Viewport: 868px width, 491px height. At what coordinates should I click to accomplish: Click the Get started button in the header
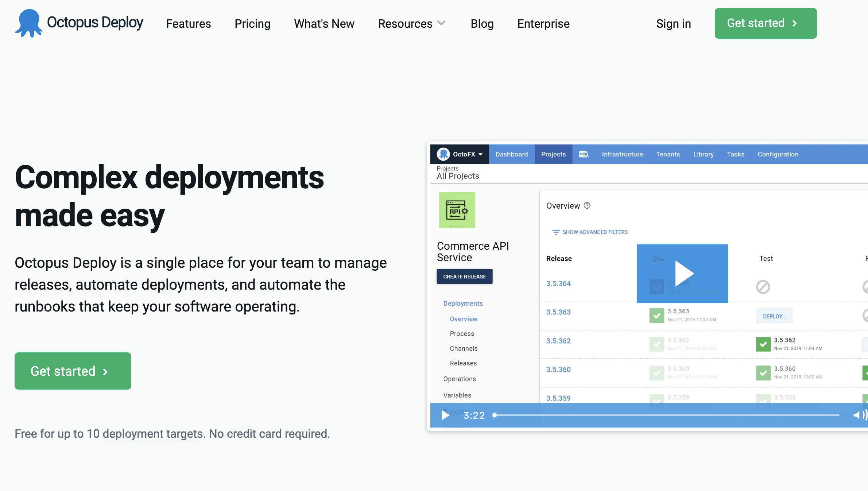coord(766,23)
